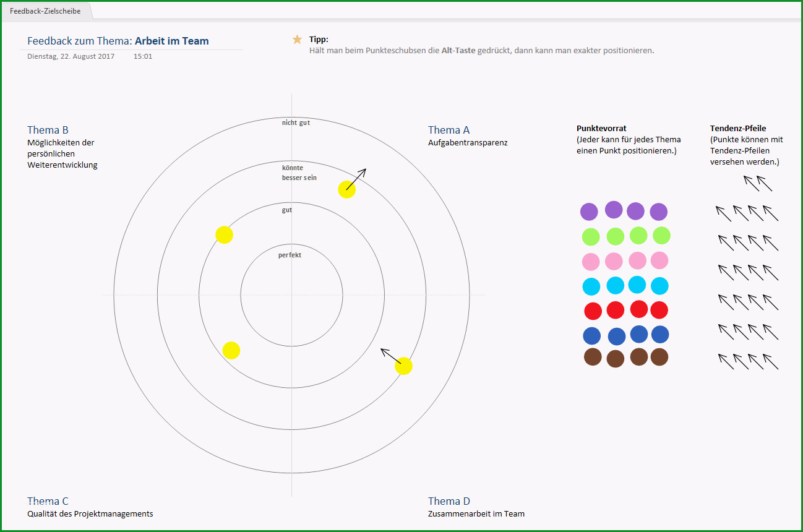Click the page title 'Arbeit im Team'
This screenshot has width=803, height=532.
172,41
